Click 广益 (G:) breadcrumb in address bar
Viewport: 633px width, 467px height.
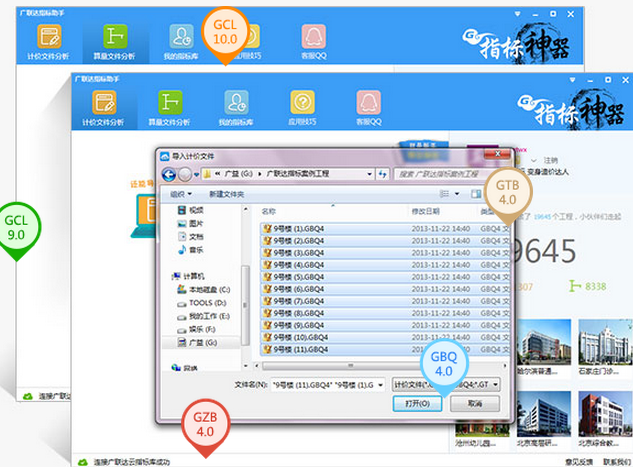pos(238,174)
